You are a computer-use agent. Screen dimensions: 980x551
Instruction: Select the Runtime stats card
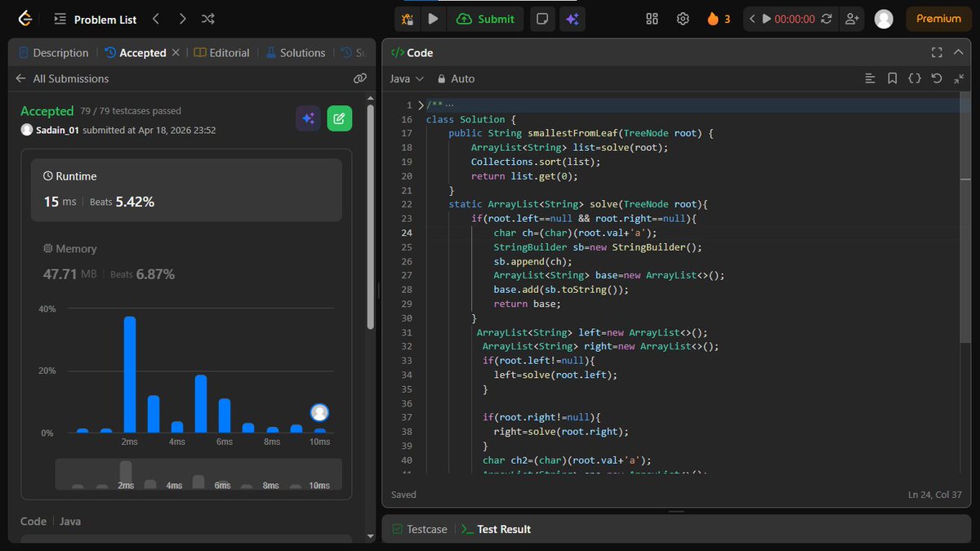pos(186,190)
